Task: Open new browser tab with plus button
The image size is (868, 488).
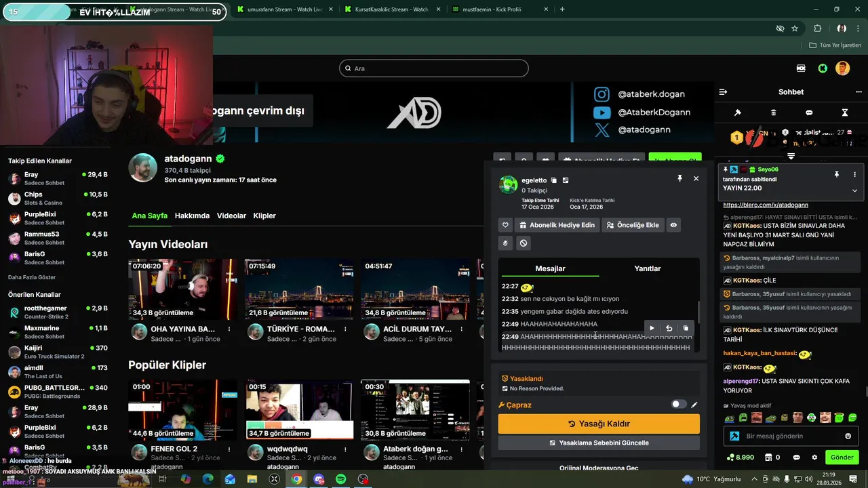Action: tap(562, 9)
